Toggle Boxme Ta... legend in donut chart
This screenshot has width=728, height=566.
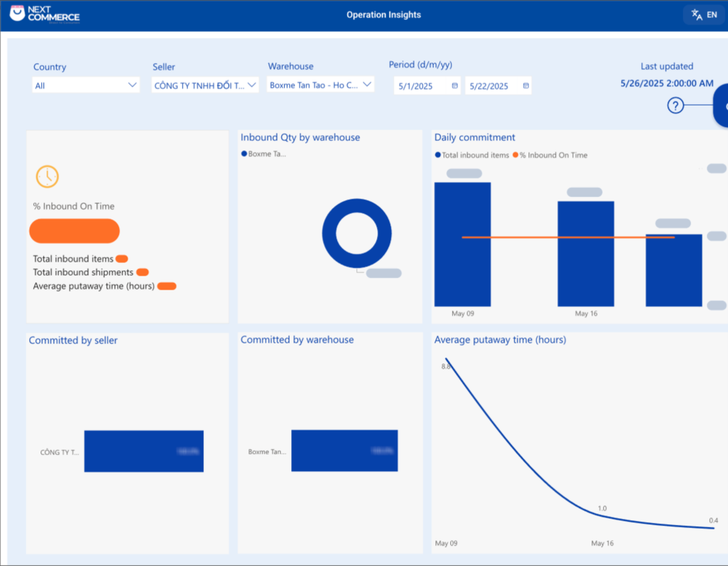[265, 153]
